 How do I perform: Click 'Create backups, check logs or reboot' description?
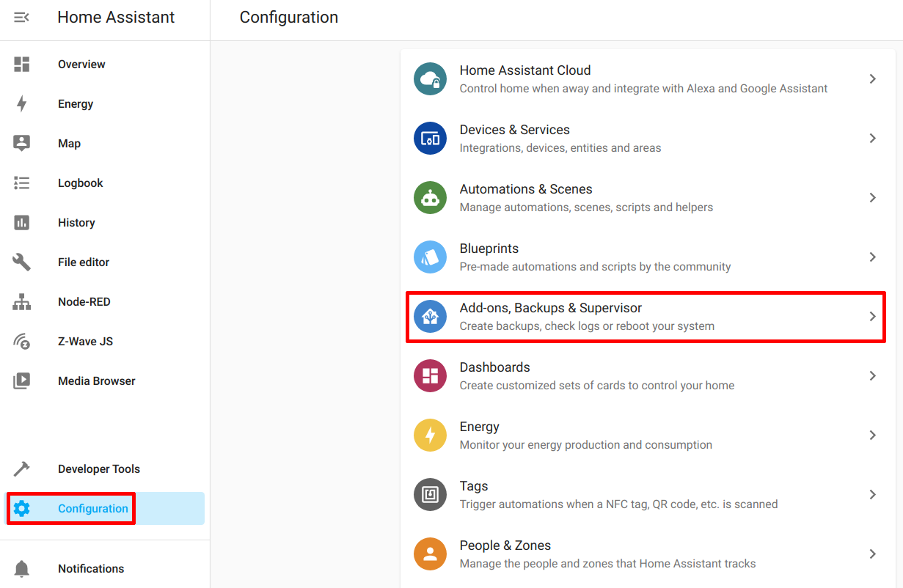tap(587, 326)
